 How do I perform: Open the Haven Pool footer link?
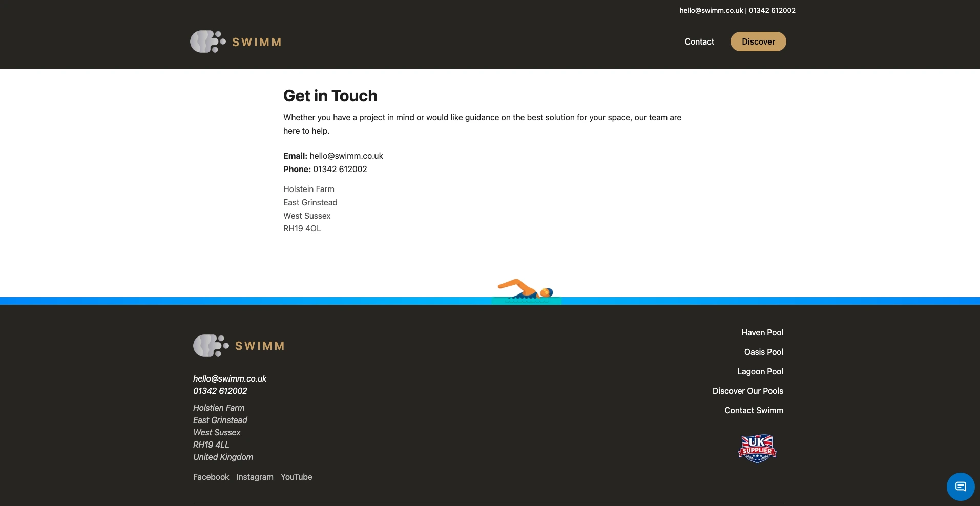[762, 332]
